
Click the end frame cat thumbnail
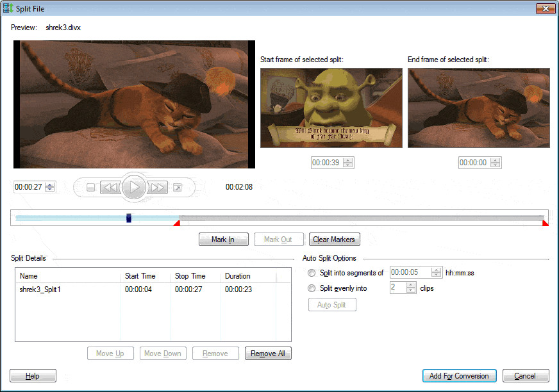tap(479, 108)
